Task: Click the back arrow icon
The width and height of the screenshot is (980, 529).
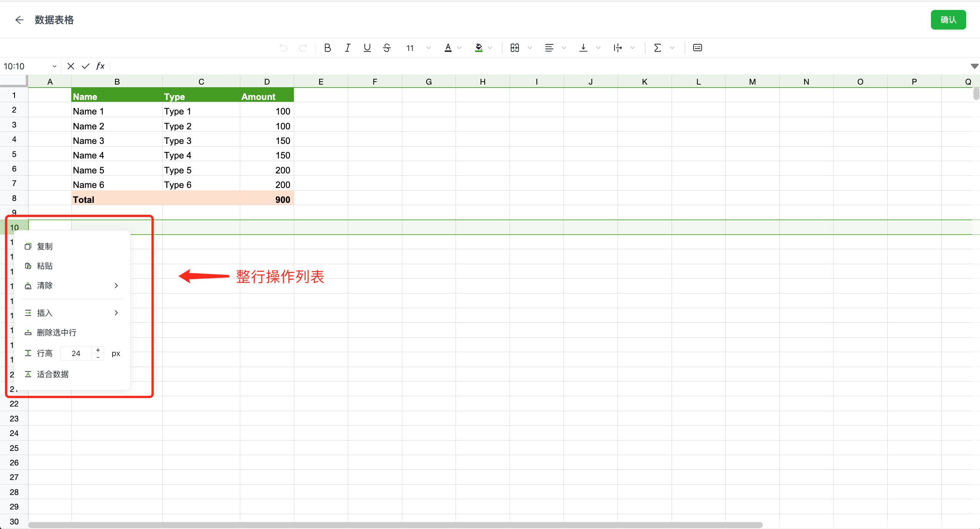Action: click(19, 20)
